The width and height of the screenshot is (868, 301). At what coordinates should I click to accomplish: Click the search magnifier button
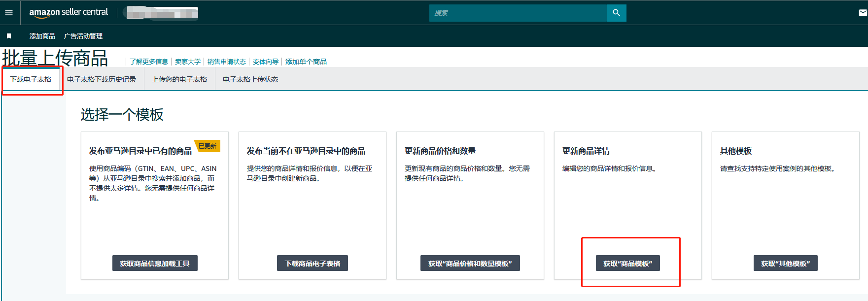pyautogui.click(x=616, y=13)
